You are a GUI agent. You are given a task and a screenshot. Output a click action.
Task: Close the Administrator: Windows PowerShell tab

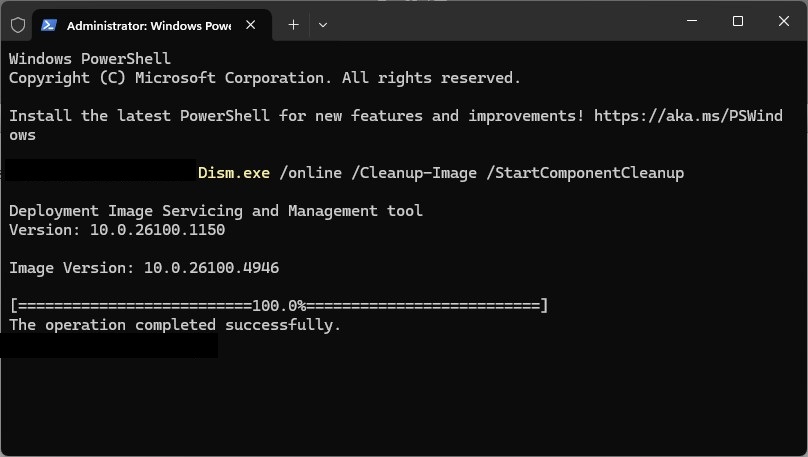pyautogui.click(x=254, y=25)
